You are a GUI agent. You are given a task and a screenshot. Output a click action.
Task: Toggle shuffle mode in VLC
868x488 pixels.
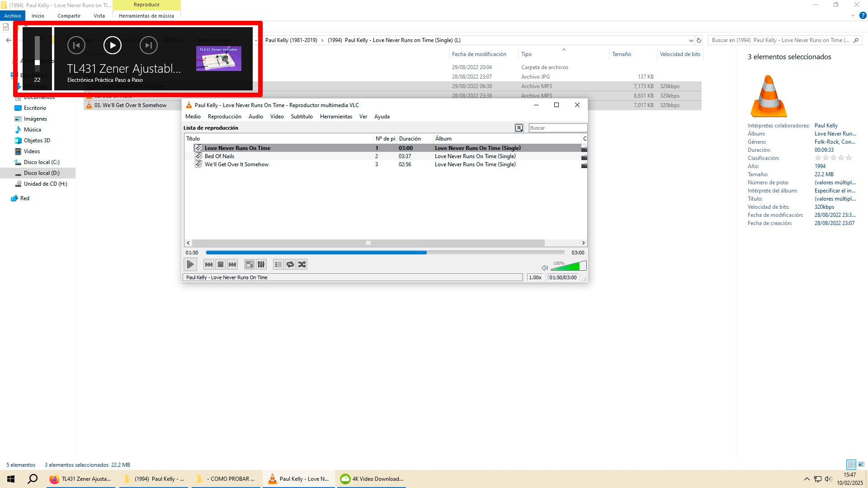click(302, 264)
